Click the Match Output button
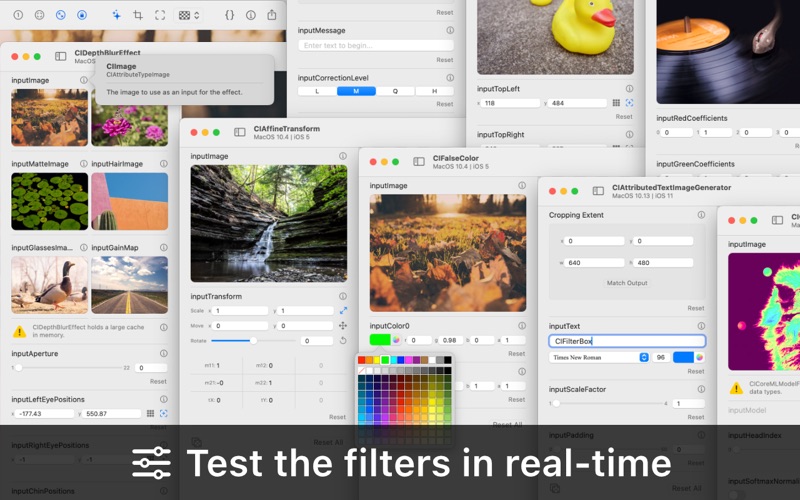 (x=627, y=283)
